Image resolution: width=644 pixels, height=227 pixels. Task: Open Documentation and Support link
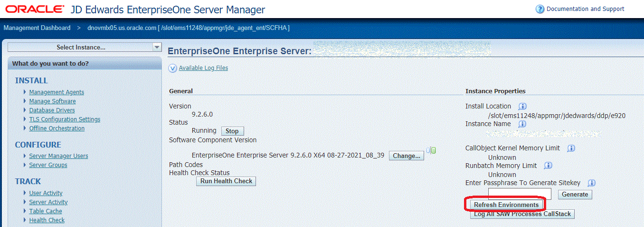click(x=586, y=9)
